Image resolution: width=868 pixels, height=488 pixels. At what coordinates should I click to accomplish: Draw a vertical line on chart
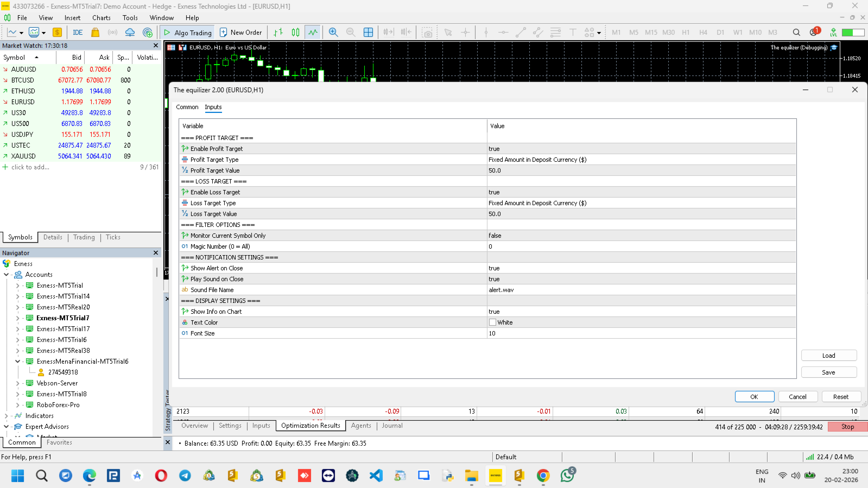(486, 33)
